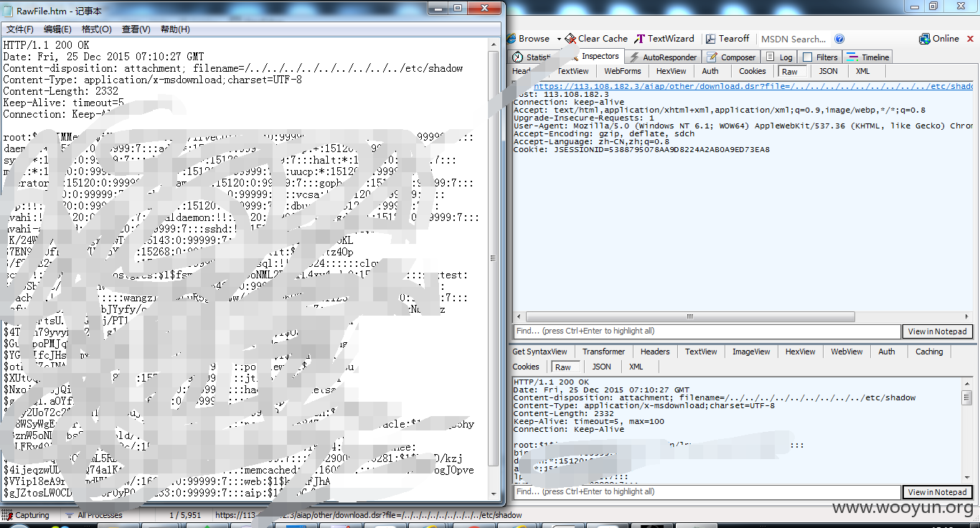Open request JSON tab in top inspector row
Viewport: 980px width, 528px height.
pyautogui.click(x=828, y=71)
